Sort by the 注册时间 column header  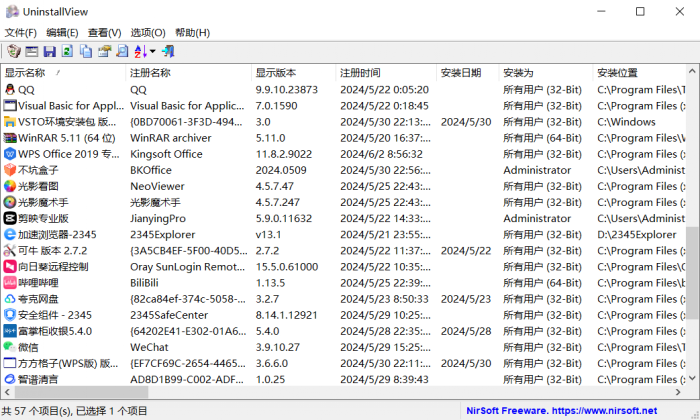[386, 73]
